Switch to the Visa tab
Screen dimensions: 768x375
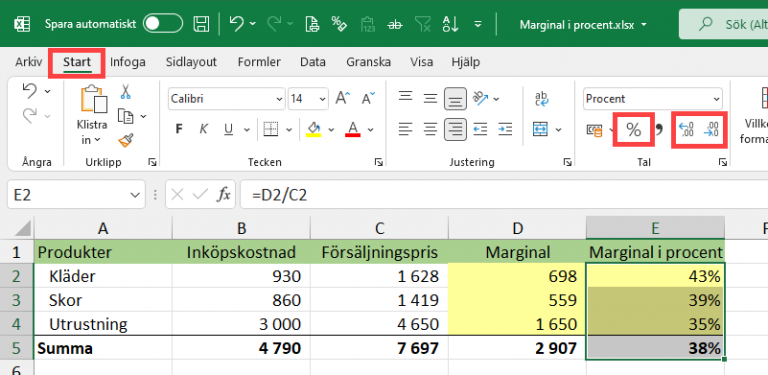[421, 62]
